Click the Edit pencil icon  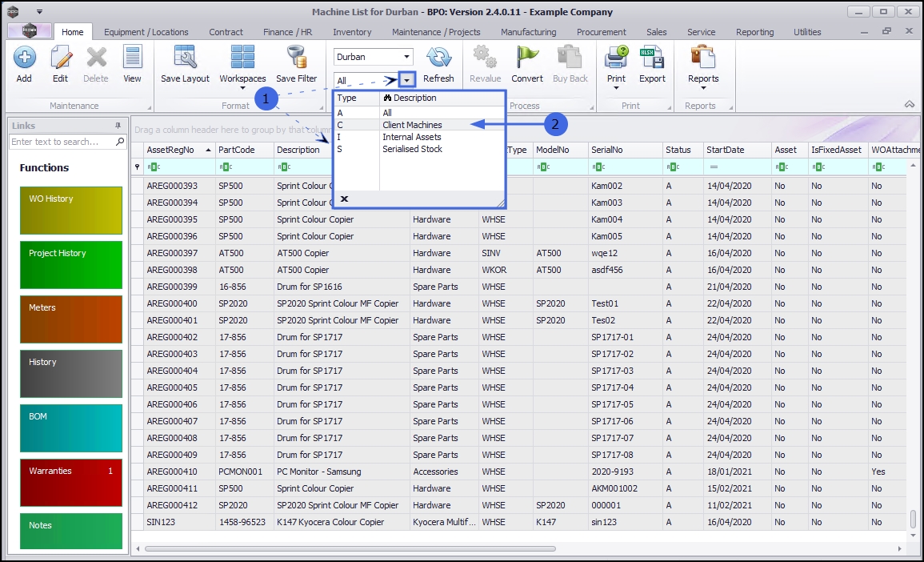pos(61,59)
